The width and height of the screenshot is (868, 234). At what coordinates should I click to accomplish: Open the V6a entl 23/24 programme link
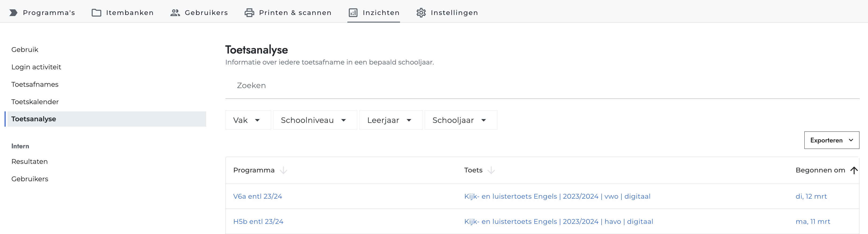[x=258, y=197]
